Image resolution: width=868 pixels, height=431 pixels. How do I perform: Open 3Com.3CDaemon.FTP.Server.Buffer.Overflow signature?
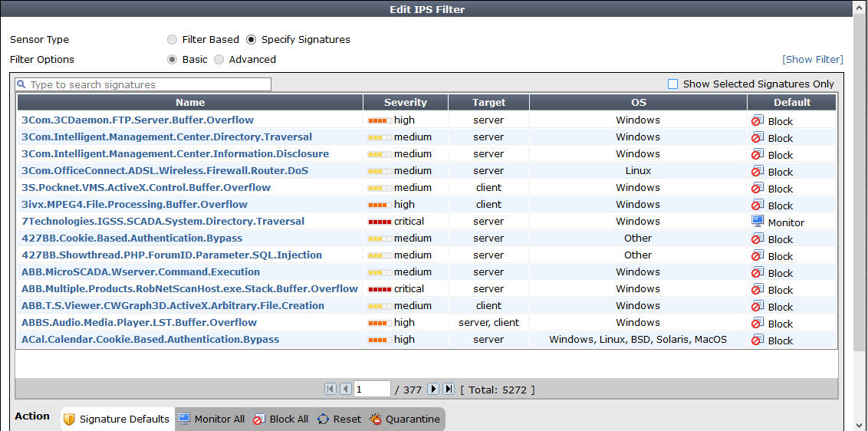tap(137, 120)
